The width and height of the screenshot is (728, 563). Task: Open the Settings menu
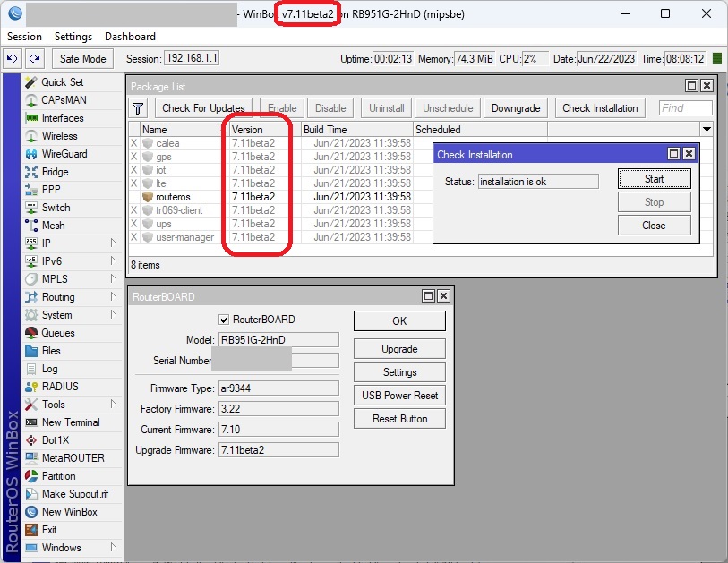(73, 37)
